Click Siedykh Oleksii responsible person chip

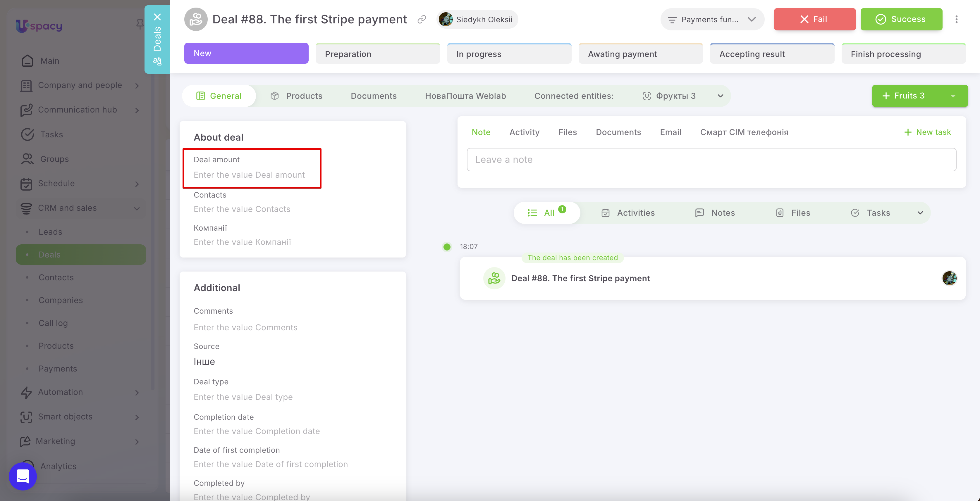pyautogui.click(x=477, y=19)
